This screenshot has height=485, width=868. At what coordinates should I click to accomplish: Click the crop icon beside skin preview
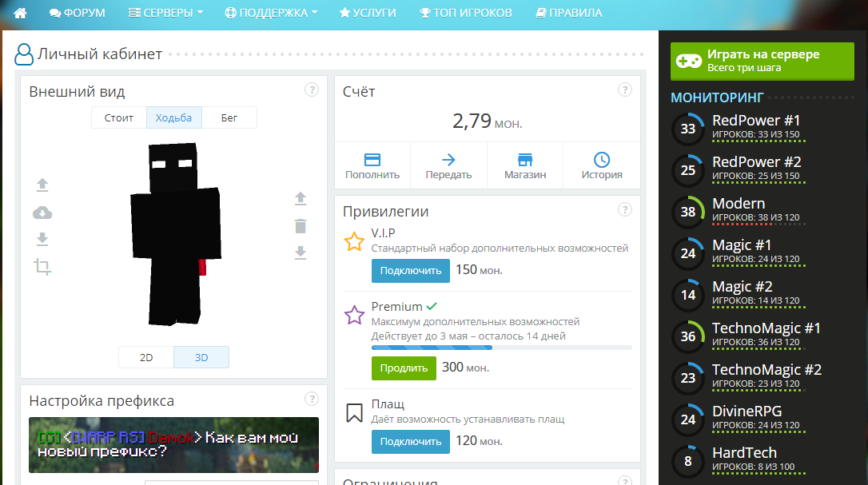42,267
